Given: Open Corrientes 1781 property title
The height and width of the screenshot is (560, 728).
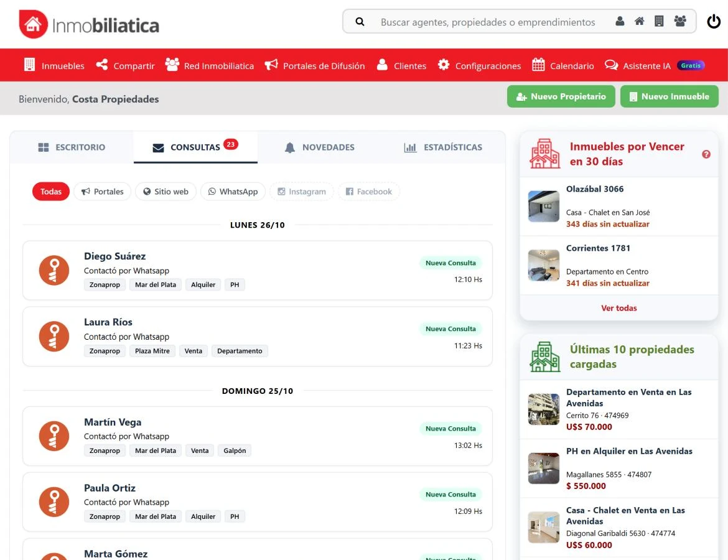Looking at the screenshot, I should point(598,248).
